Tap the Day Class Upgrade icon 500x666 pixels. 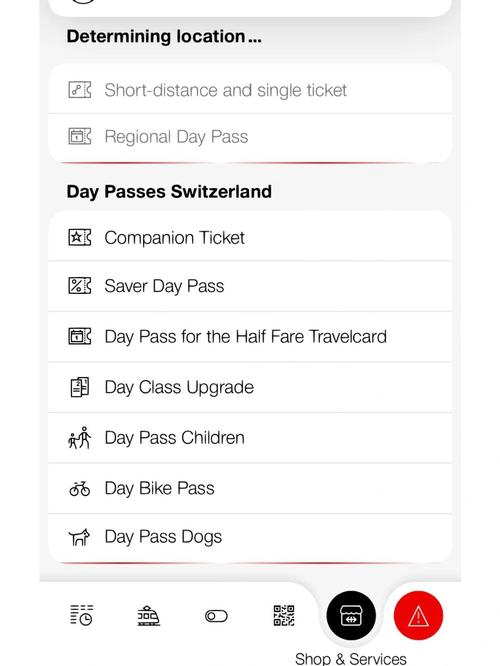coord(80,387)
